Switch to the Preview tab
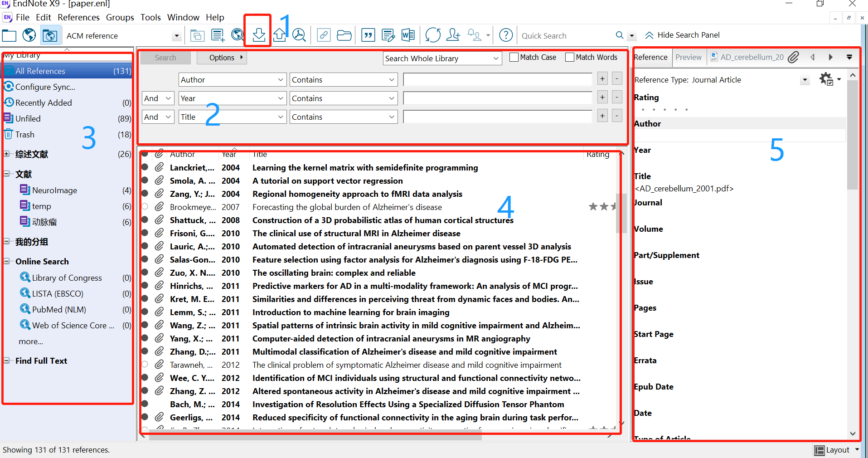The height and width of the screenshot is (458, 868). [x=688, y=57]
